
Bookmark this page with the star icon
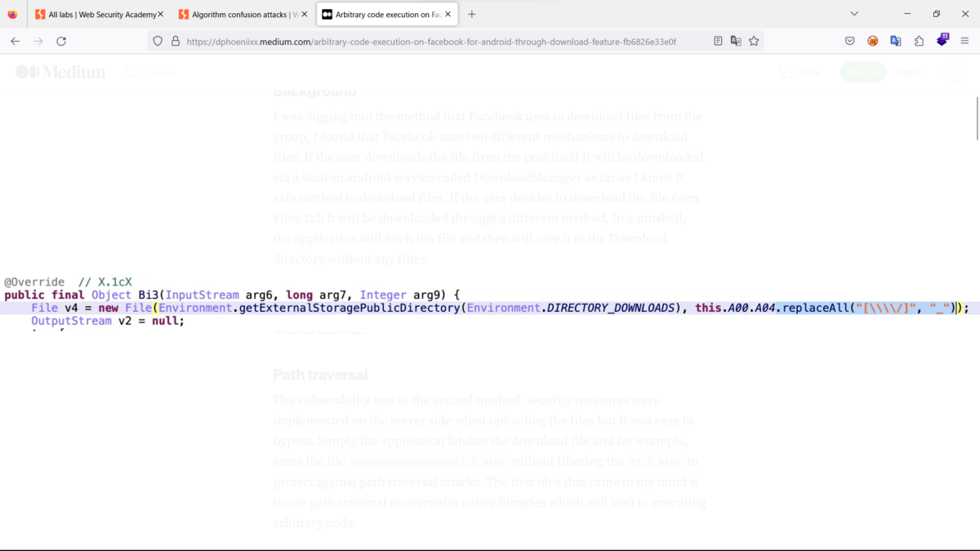(x=754, y=39)
